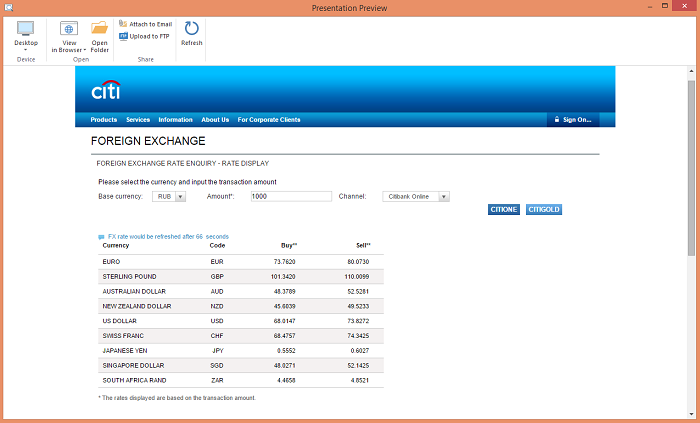Click the View in Browser icon
700x423 pixels.
(x=69, y=29)
